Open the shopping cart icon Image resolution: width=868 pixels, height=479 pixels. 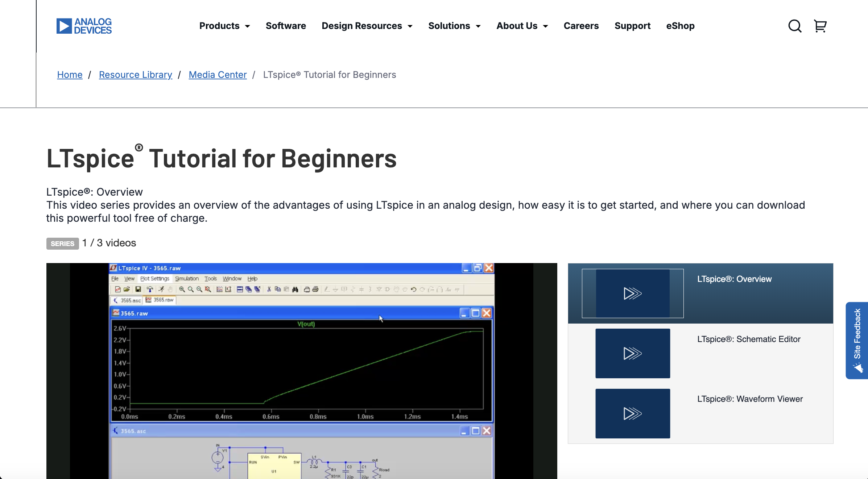tap(820, 26)
